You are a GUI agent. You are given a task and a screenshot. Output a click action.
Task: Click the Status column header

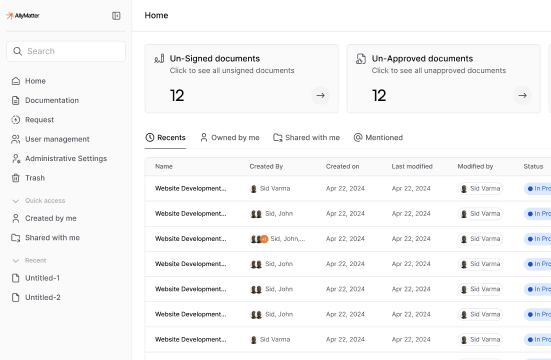tap(533, 167)
